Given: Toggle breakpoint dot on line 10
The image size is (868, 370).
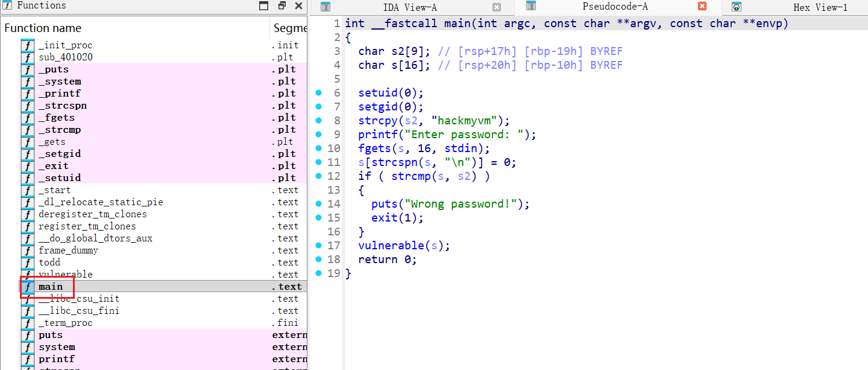Looking at the screenshot, I should [x=318, y=148].
